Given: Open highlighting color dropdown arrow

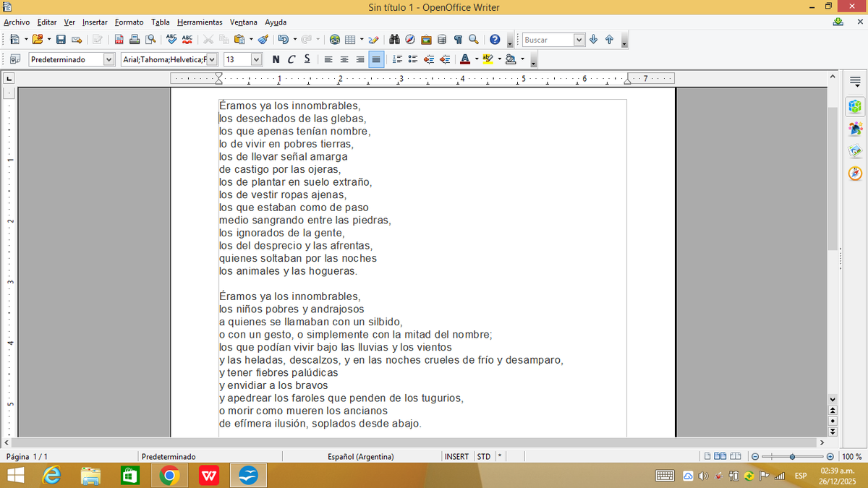Looking at the screenshot, I should pyautogui.click(x=498, y=59).
